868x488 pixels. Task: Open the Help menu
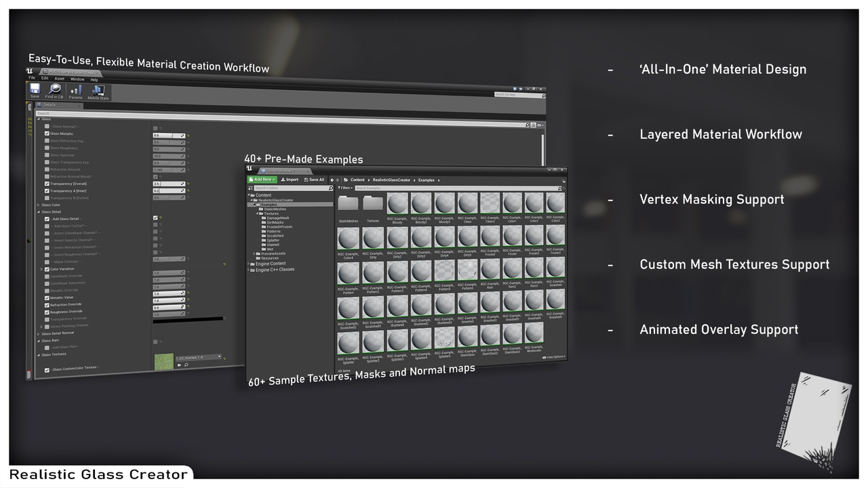tap(94, 80)
